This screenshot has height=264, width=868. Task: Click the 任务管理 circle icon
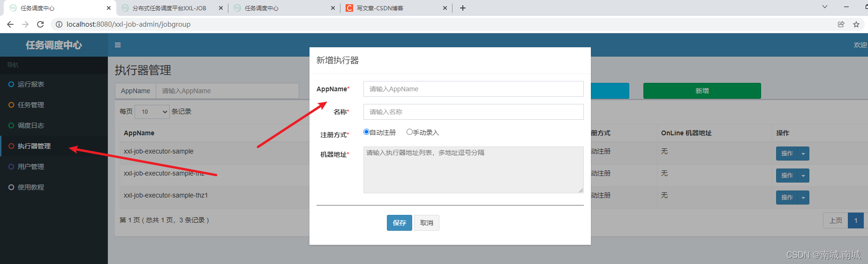[11, 105]
